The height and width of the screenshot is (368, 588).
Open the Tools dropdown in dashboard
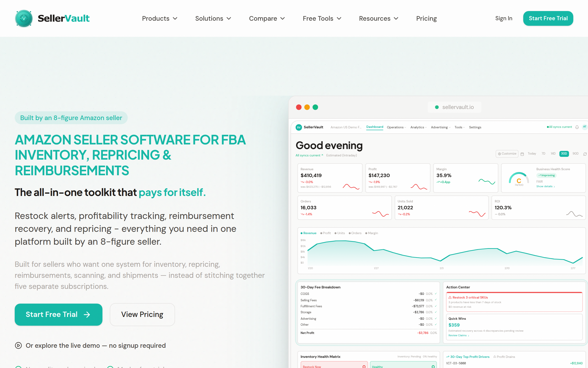click(459, 127)
